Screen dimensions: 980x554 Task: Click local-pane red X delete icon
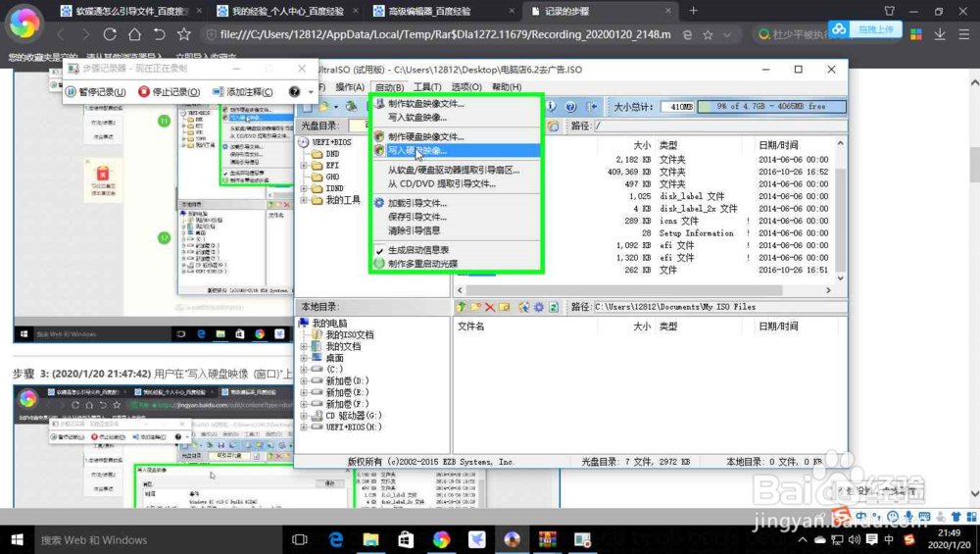(490, 307)
